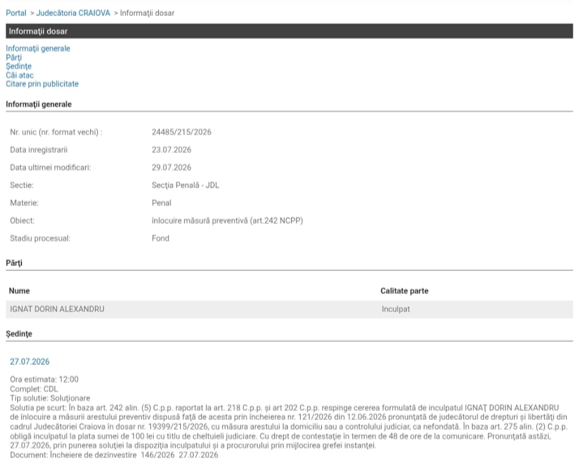Select the Fond procedural stage value

point(160,238)
